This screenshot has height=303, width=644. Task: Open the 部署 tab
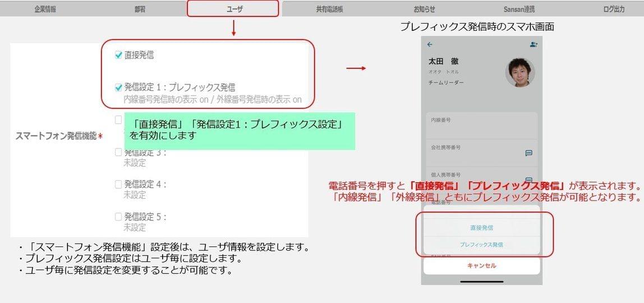[x=140, y=9]
